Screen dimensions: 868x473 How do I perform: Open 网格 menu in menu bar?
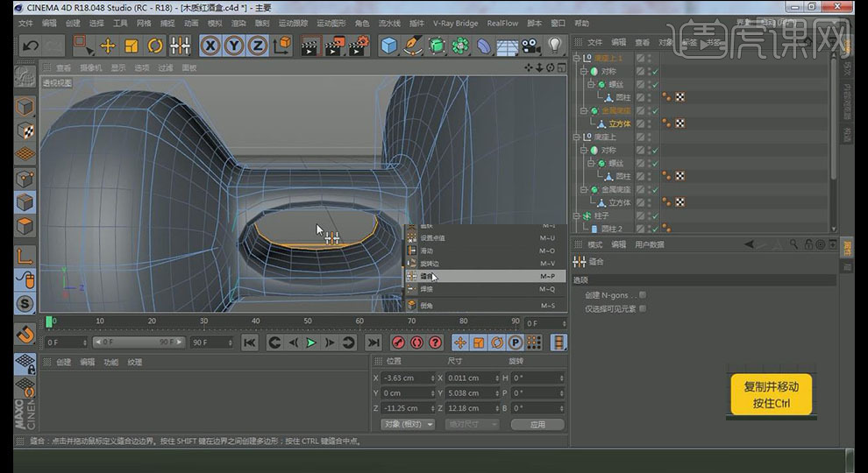point(144,24)
